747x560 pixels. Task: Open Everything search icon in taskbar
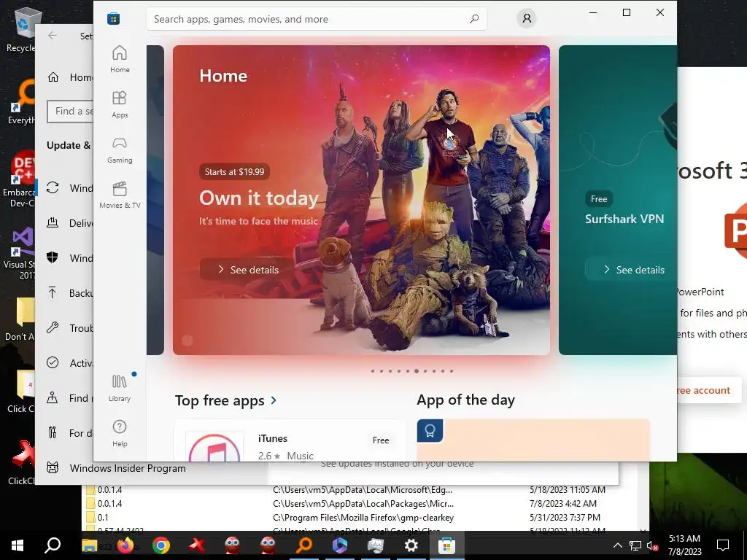[304, 545]
